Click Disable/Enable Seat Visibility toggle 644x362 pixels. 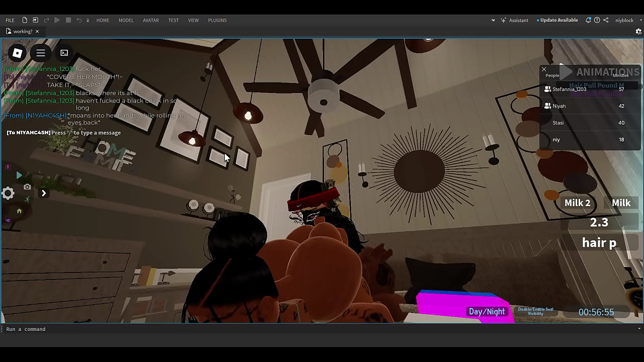tap(535, 312)
